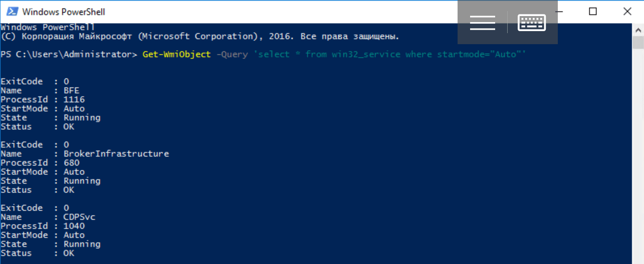Open the hamburger menu in the overlay toolbar
The height and width of the screenshot is (264, 644).
[482, 23]
